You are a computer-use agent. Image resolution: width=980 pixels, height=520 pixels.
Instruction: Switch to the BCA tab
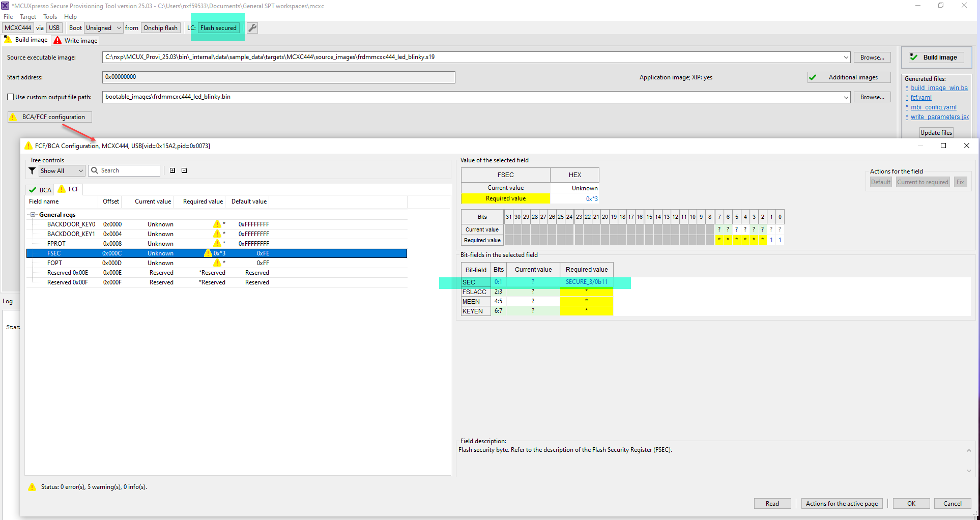tap(40, 190)
